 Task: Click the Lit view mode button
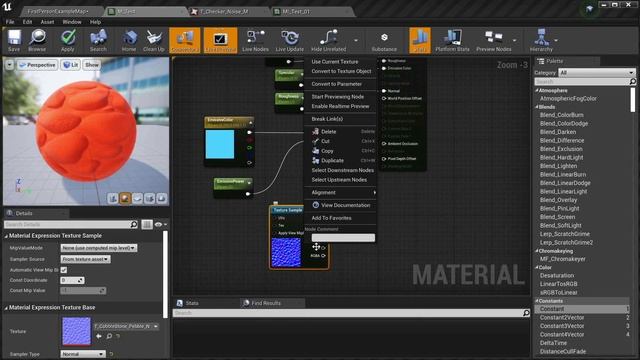point(71,65)
